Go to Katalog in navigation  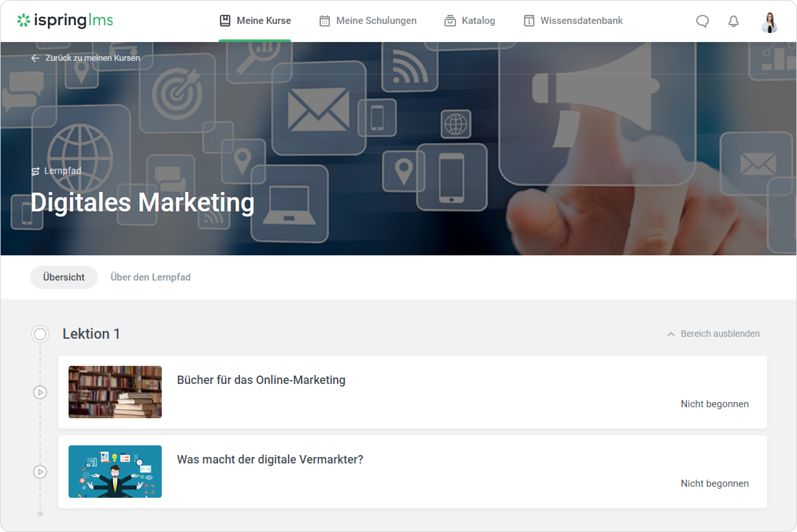[478, 21]
